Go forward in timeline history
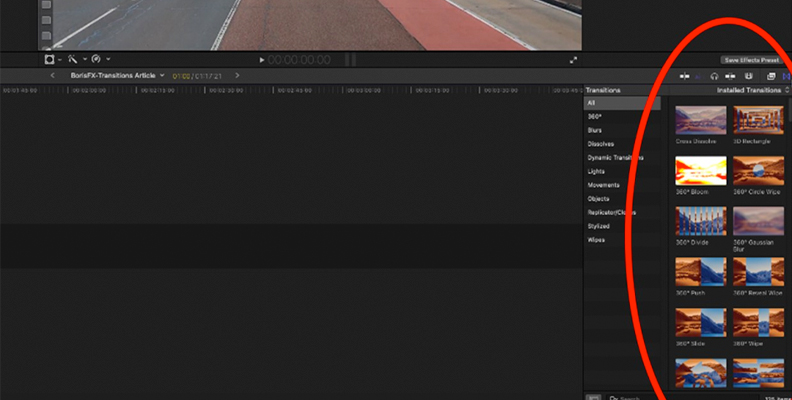This screenshot has height=400, width=792. tap(237, 76)
